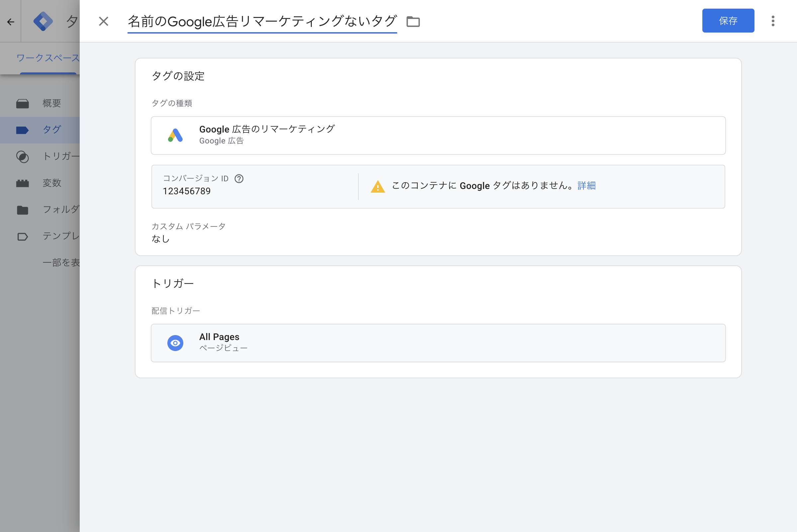797x532 pixels.
Task: Select the All Pages trigger row
Action: [438, 343]
